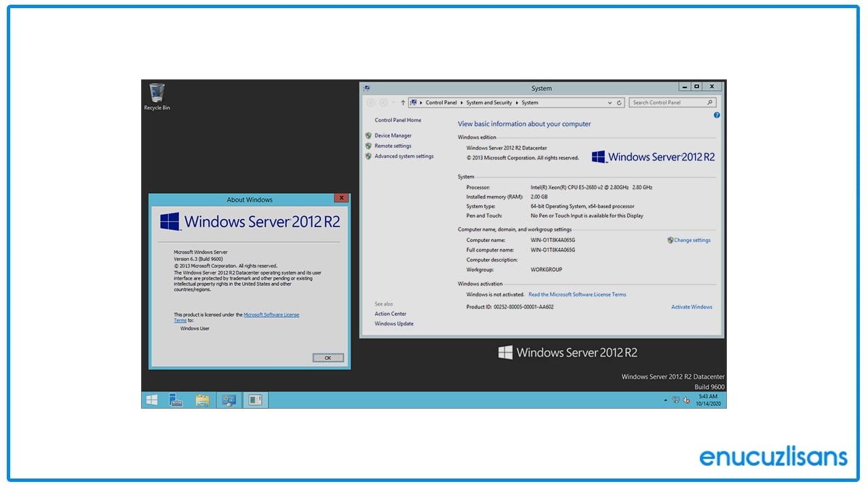Screen dimensions: 868x488
Task: Click the WORKGROUP value text
Action: tap(546, 270)
